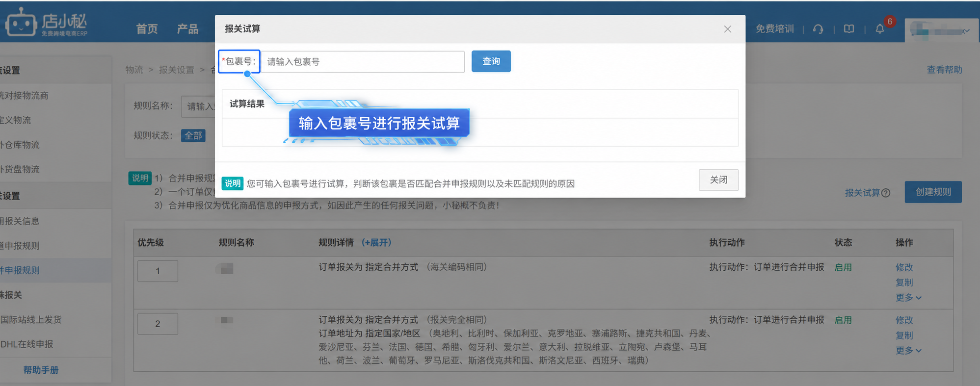Open 查看帮助 link

(x=944, y=70)
